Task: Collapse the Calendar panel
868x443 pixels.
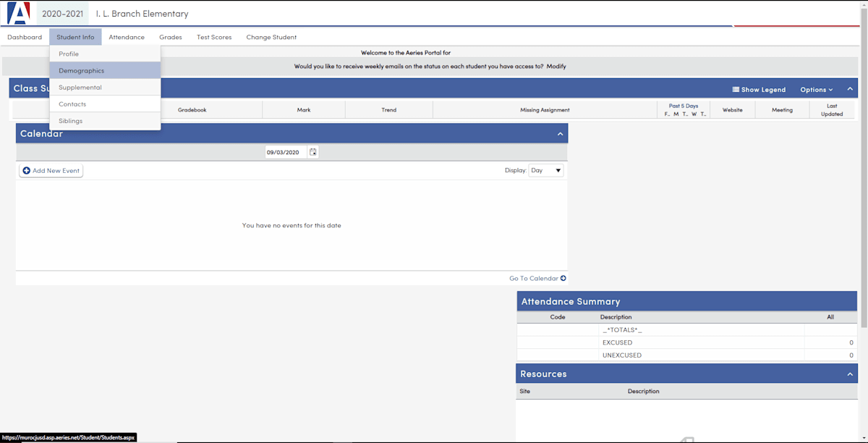Action: (x=560, y=133)
